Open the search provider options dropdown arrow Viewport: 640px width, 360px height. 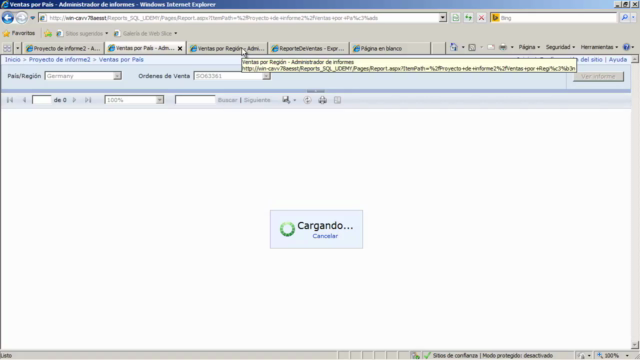click(x=633, y=18)
